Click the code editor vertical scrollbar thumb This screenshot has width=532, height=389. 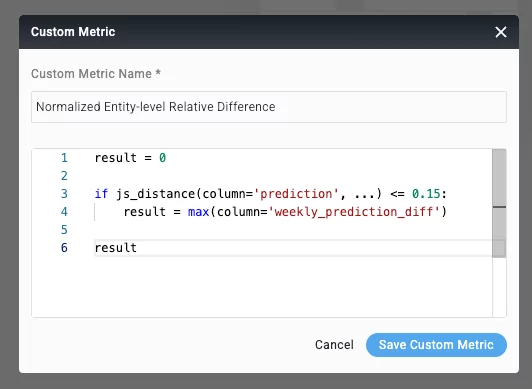[499, 178]
